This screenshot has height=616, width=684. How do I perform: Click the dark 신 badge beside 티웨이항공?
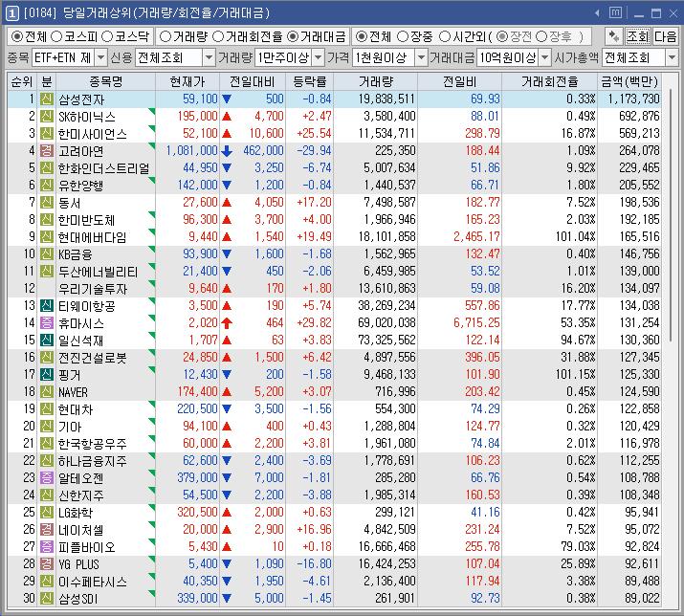(x=47, y=306)
